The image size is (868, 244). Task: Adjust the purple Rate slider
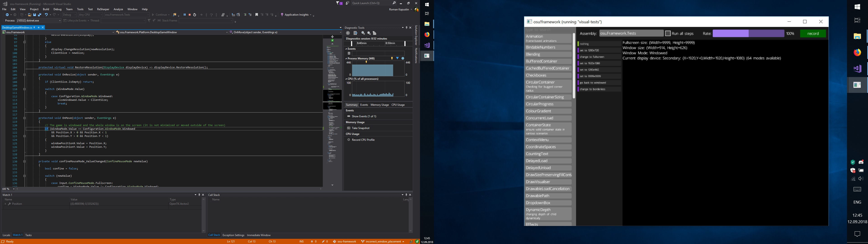pyautogui.click(x=748, y=33)
